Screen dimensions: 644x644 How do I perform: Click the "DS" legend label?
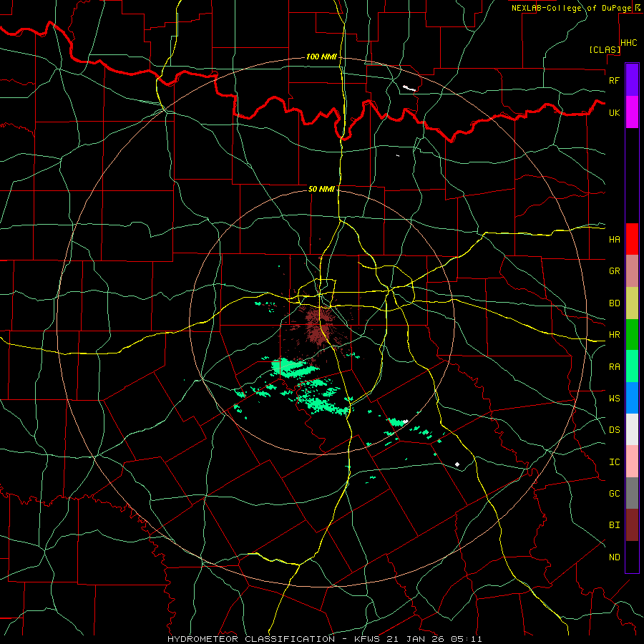(614, 429)
